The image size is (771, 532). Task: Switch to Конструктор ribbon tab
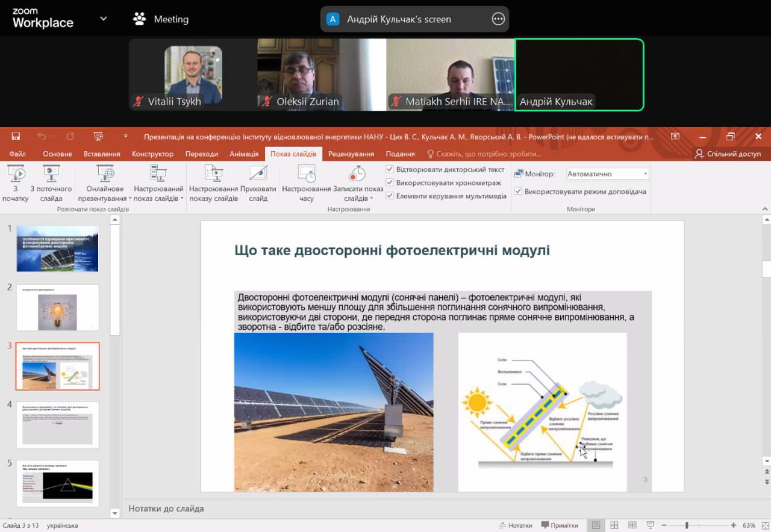[153, 154]
